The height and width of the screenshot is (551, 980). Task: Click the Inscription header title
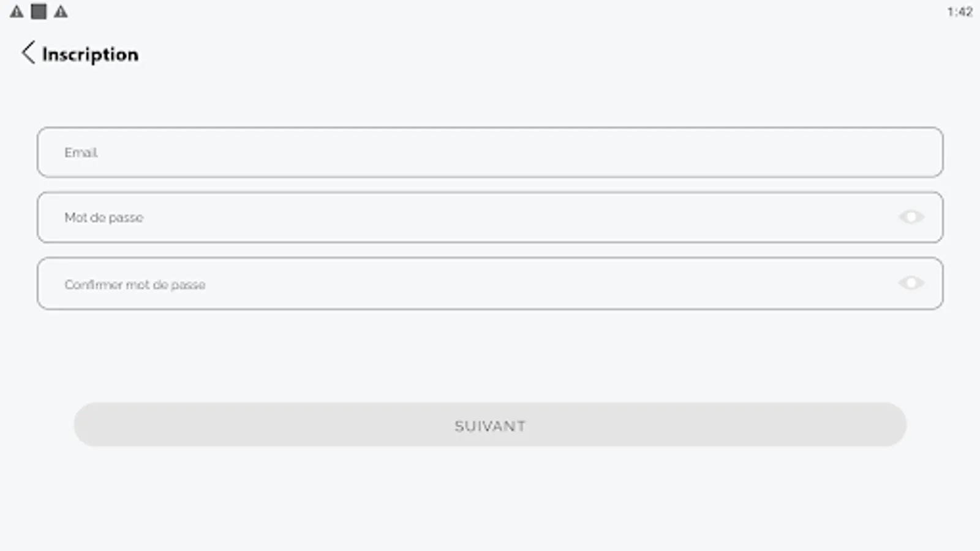pos(90,54)
